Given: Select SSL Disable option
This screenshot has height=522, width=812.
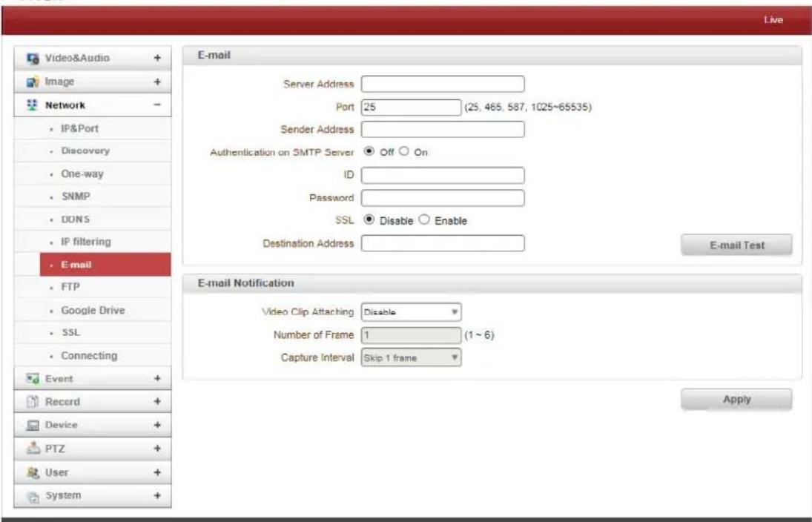Looking at the screenshot, I should pos(369,219).
